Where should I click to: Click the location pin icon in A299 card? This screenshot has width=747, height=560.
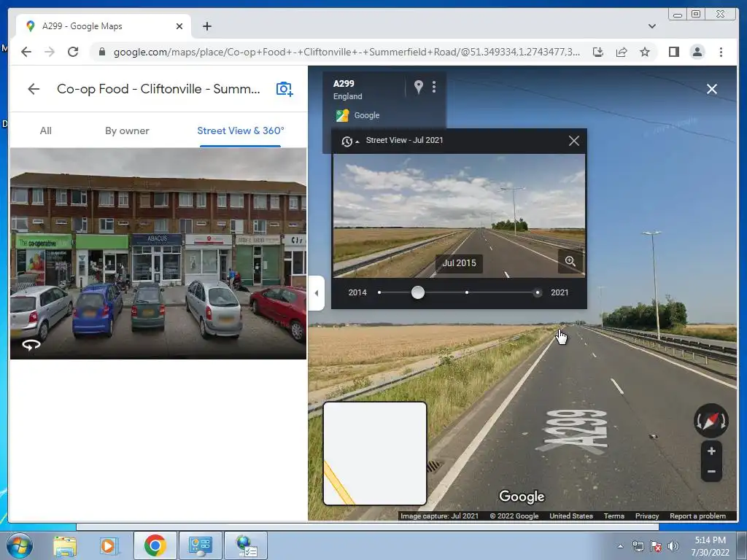418,87
